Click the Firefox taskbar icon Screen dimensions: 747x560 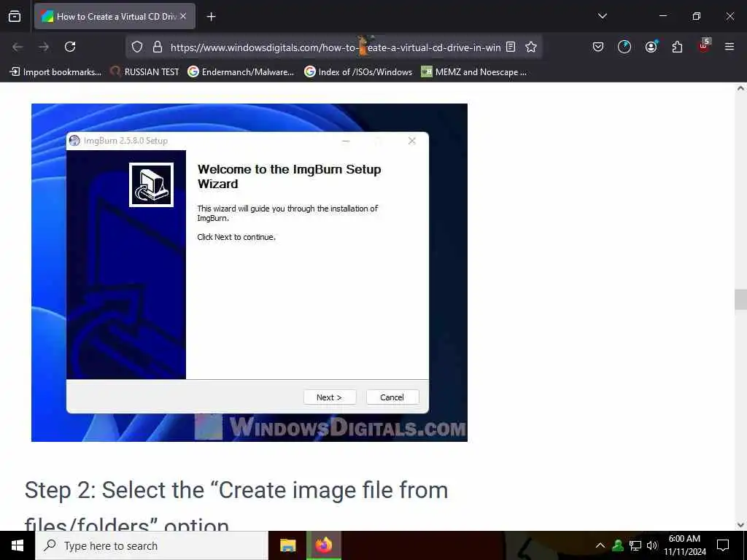click(323, 545)
